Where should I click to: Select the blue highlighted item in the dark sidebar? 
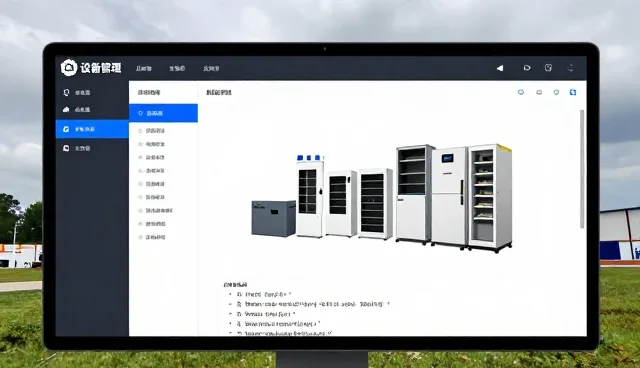tap(92, 129)
